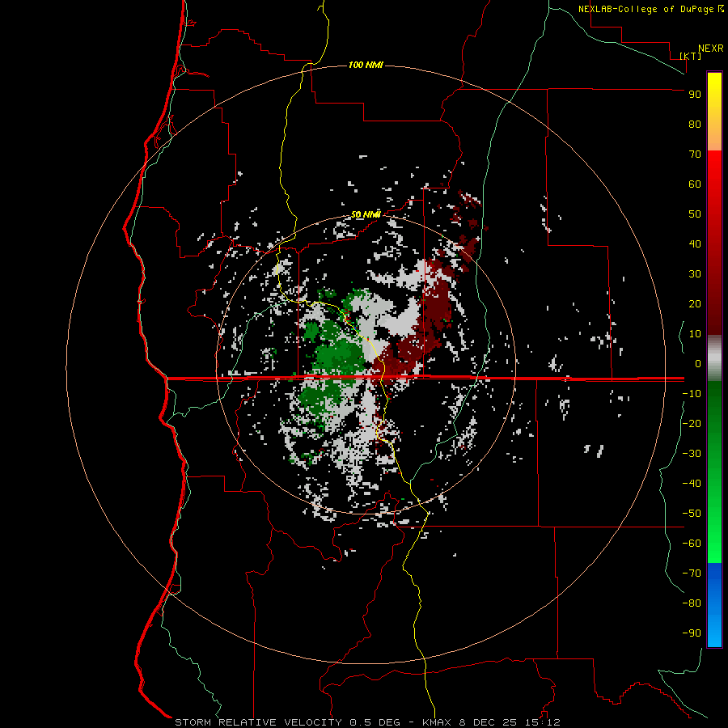The image size is (728, 728).
Task: Click the "100 NMI" range ring label
Action: pyautogui.click(x=366, y=65)
